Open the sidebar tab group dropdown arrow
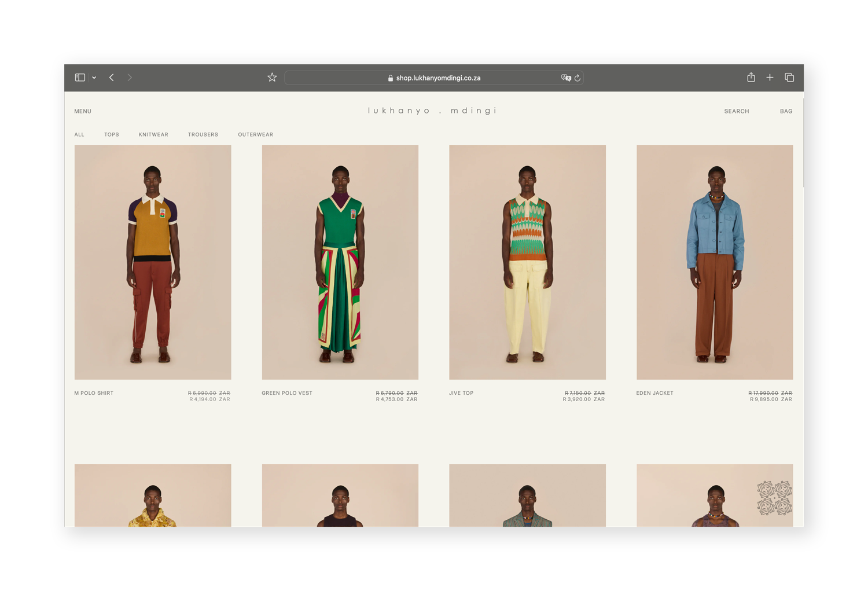The width and height of the screenshot is (868, 591). point(94,78)
